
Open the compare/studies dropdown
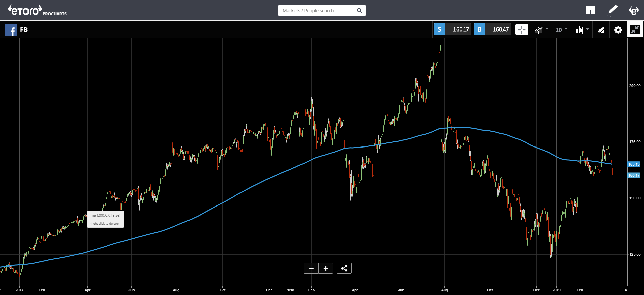tap(541, 30)
